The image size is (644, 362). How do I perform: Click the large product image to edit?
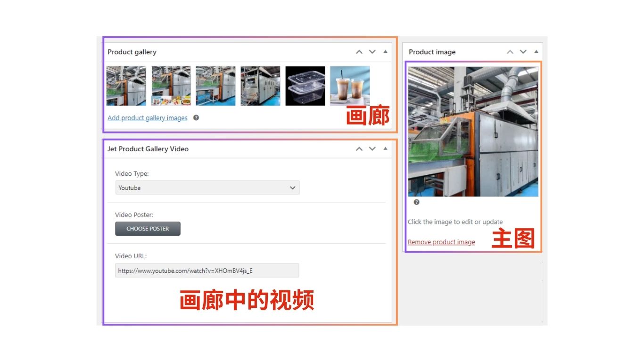473,132
